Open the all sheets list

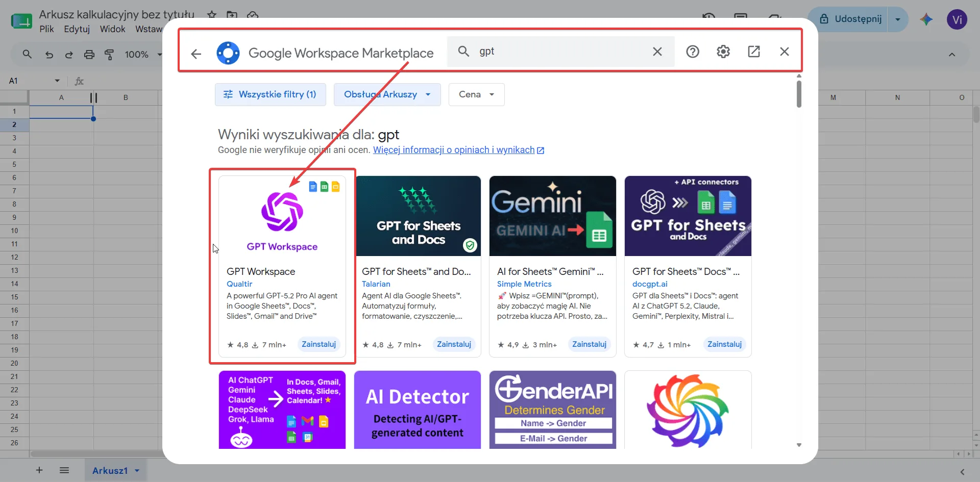pos(64,470)
